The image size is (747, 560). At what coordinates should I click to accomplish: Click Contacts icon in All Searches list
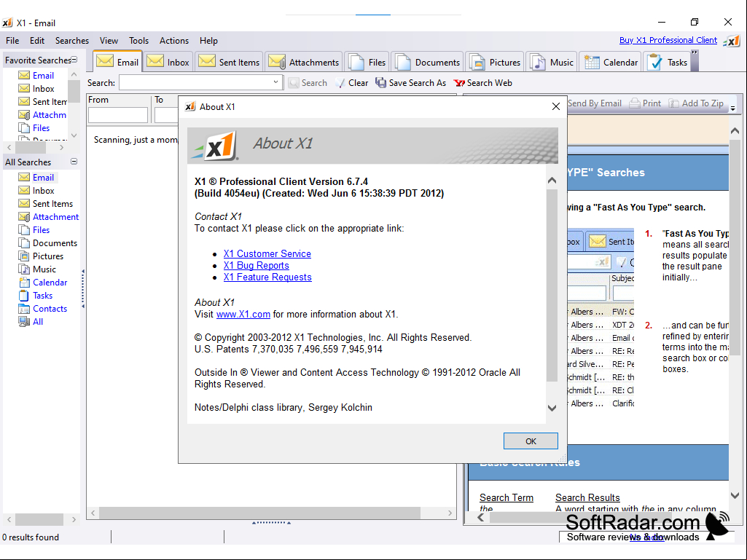coord(24,309)
